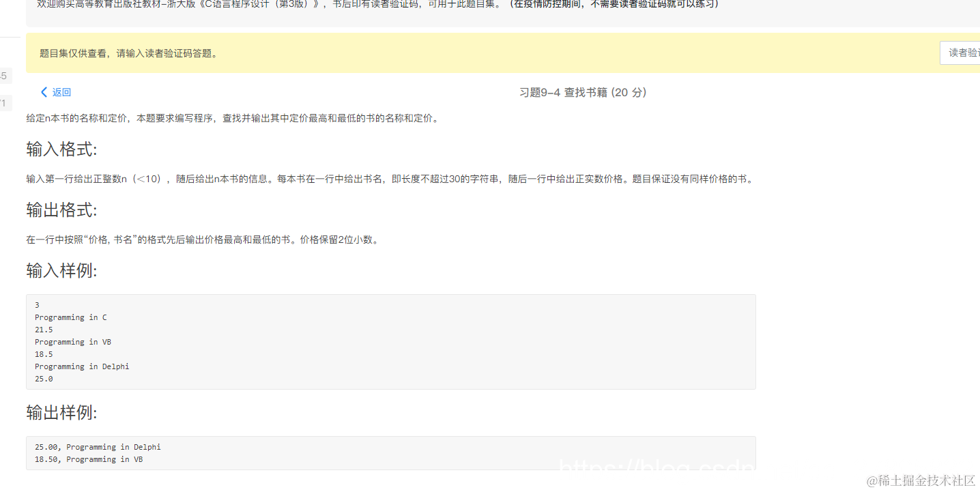Click the sample input value 21.5
The image size is (980, 492).
(44, 330)
